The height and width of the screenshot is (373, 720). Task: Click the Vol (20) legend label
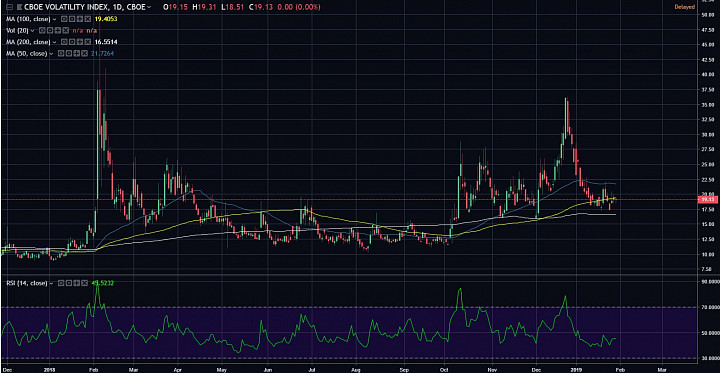(x=17, y=31)
